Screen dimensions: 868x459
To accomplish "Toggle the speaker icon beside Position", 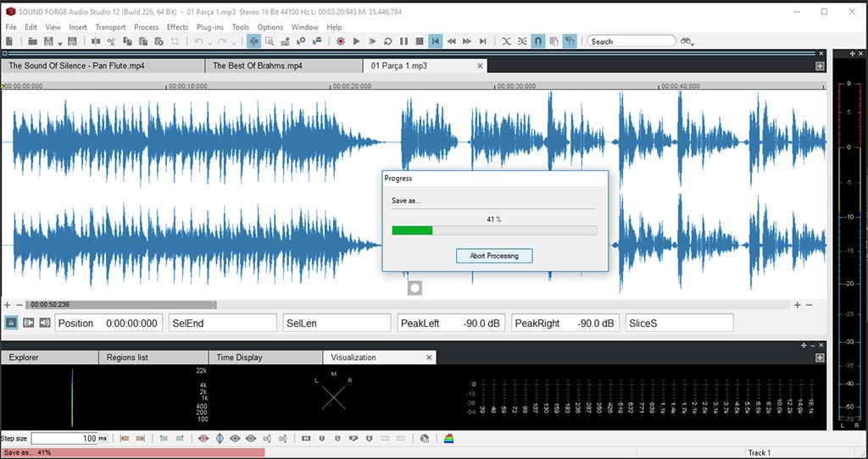I will [x=45, y=323].
